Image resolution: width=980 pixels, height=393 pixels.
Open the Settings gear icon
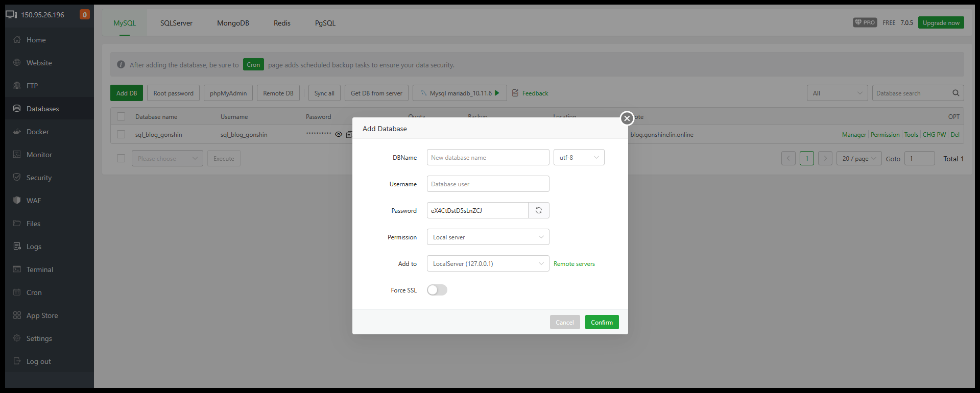pos(17,338)
